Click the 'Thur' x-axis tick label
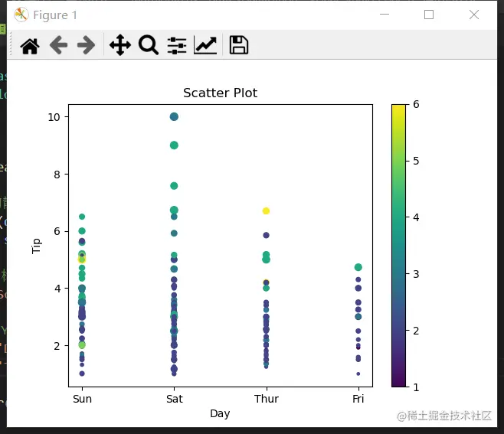The width and height of the screenshot is (504, 434). tap(267, 399)
